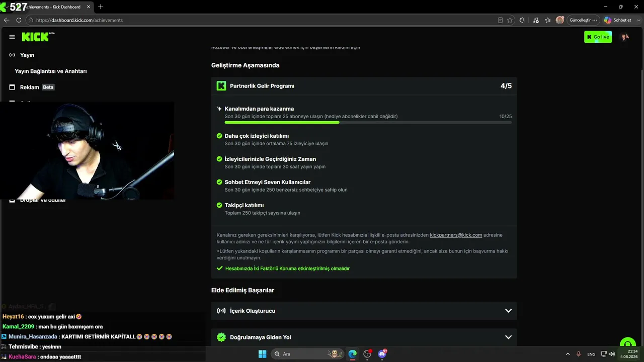Click Sohbet Etmeyi Seven Kullanıcılar requirement
The height and width of the screenshot is (362, 644).
click(268, 182)
